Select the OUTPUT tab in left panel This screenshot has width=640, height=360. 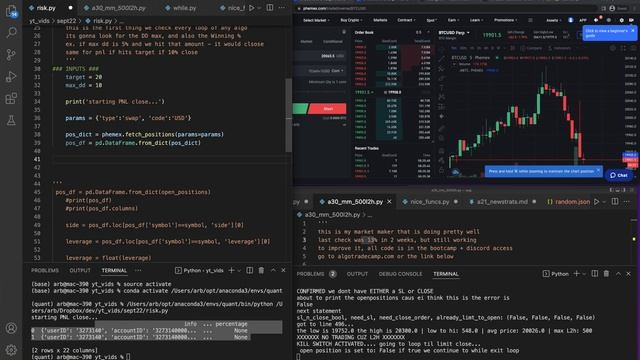80,270
